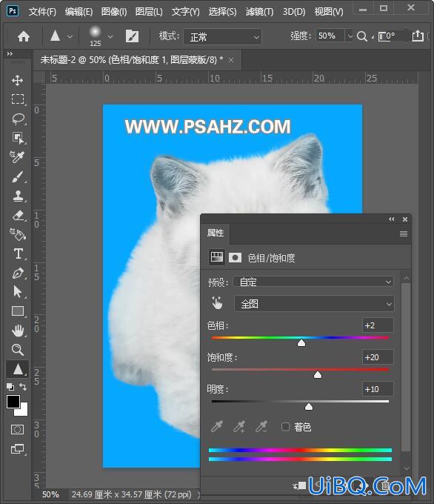Viewport: 434px width, 504px height.
Task: Open the search magnifier in options bar
Action: 362,36
